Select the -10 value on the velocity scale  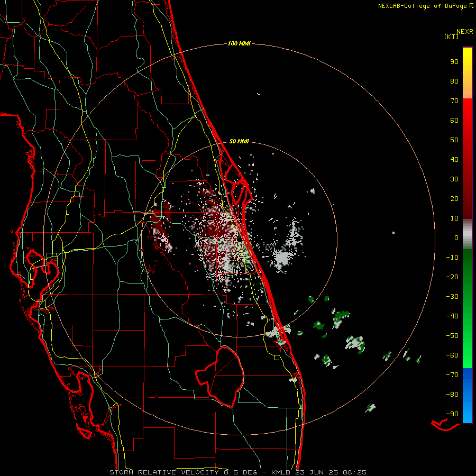[452, 258]
